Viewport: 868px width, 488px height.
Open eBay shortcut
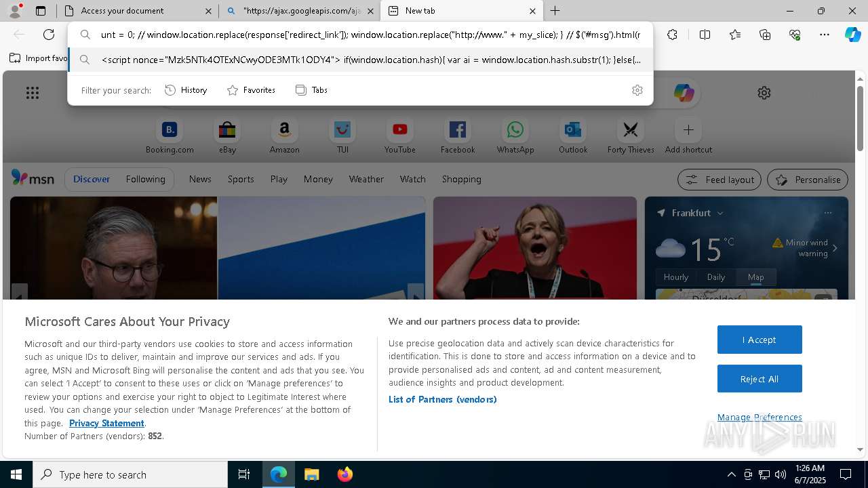click(227, 136)
